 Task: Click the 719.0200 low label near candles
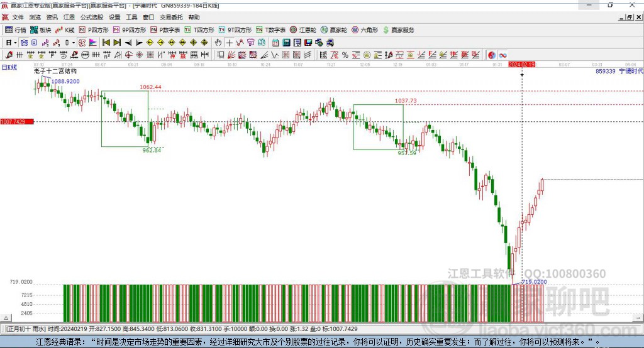pyautogui.click(x=534, y=282)
